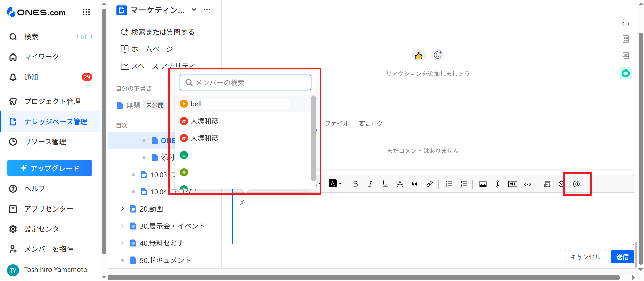Create a bulleted list
The width and height of the screenshot is (644, 281).
[x=449, y=184]
